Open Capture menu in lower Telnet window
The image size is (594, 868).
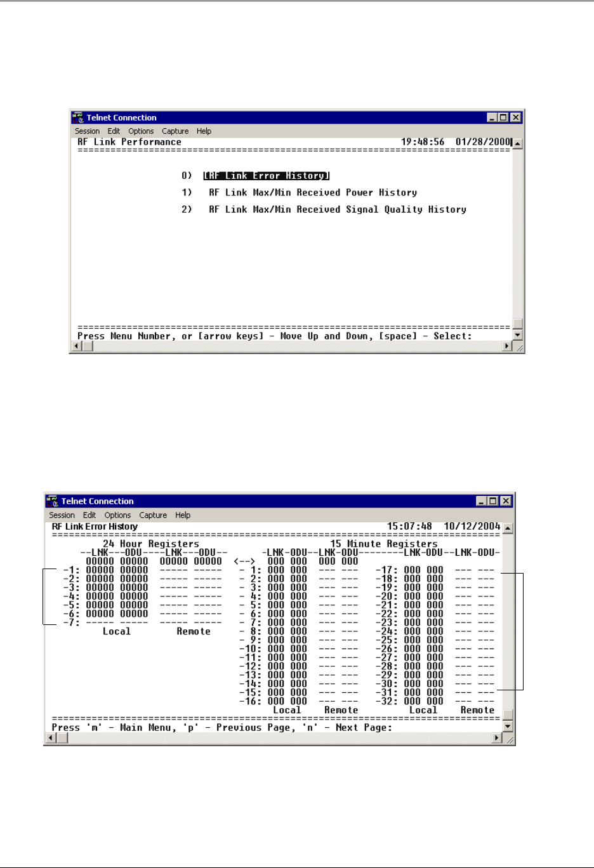[153, 515]
